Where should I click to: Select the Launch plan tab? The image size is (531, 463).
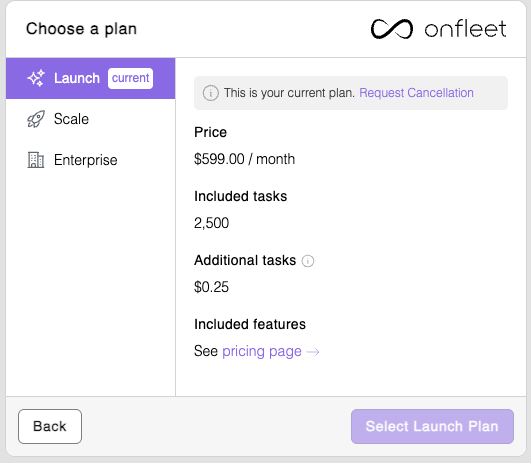pyautogui.click(x=90, y=78)
